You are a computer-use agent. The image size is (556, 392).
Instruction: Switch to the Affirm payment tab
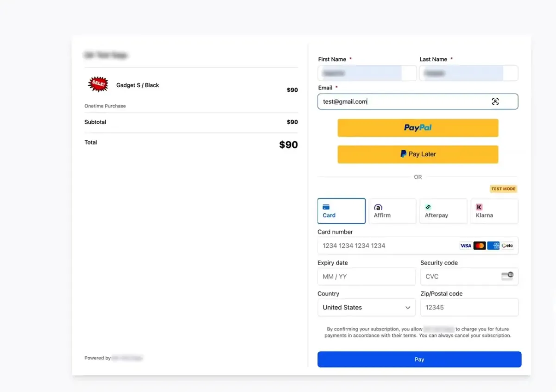(x=392, y=211)
